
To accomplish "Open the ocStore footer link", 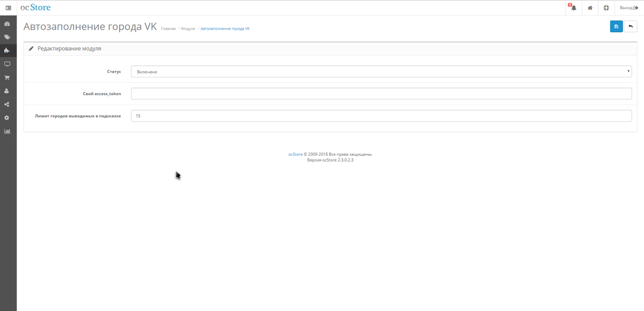I will click(x=296, y=154).
